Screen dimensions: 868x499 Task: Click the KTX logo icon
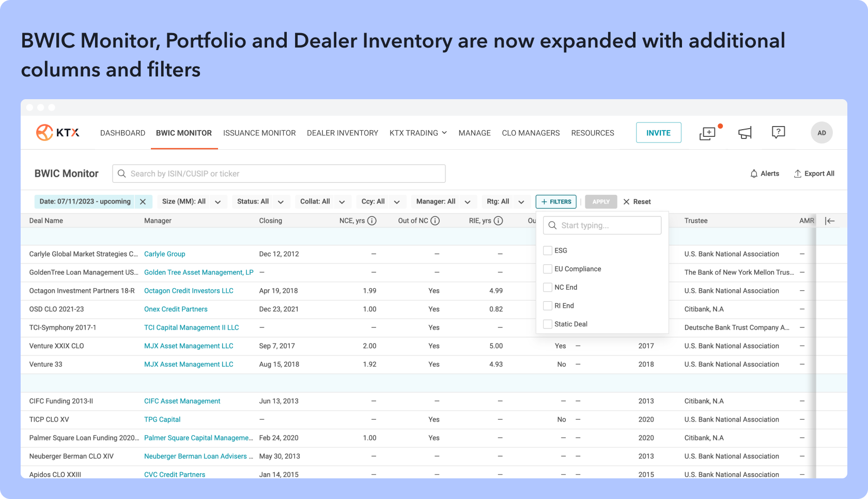tap(45, 133)
